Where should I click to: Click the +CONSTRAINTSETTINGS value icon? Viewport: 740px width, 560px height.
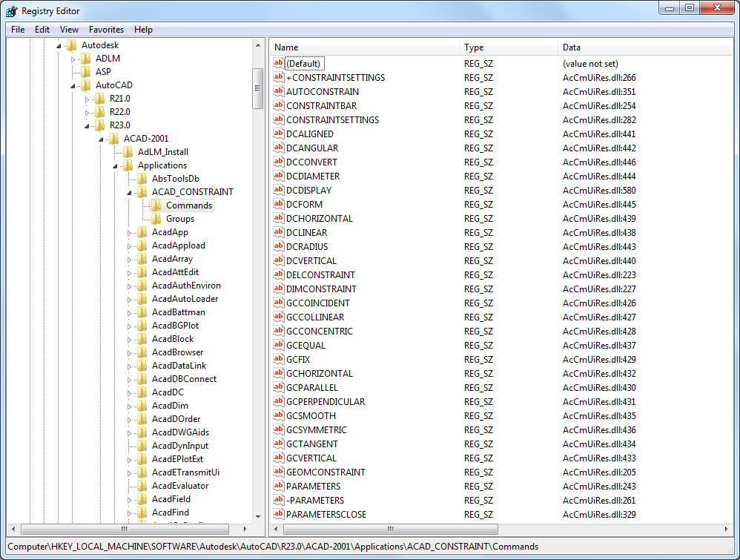pos(279,77)
